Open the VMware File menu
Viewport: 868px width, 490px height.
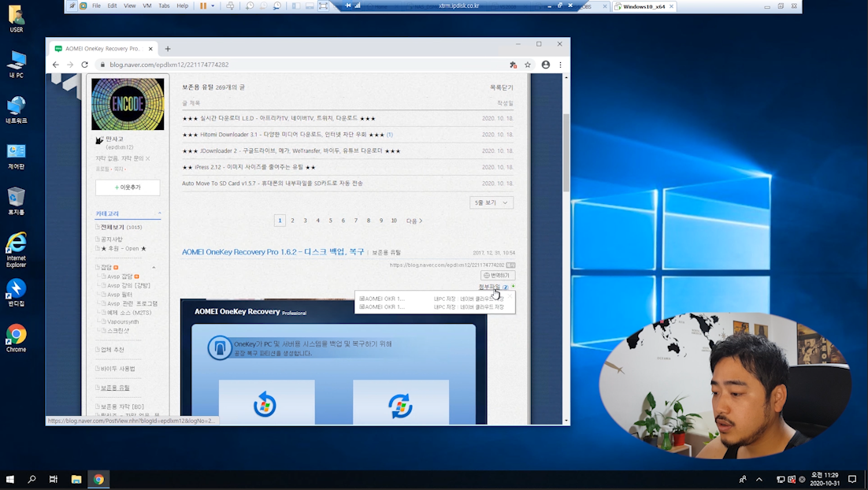coord(96,6)
